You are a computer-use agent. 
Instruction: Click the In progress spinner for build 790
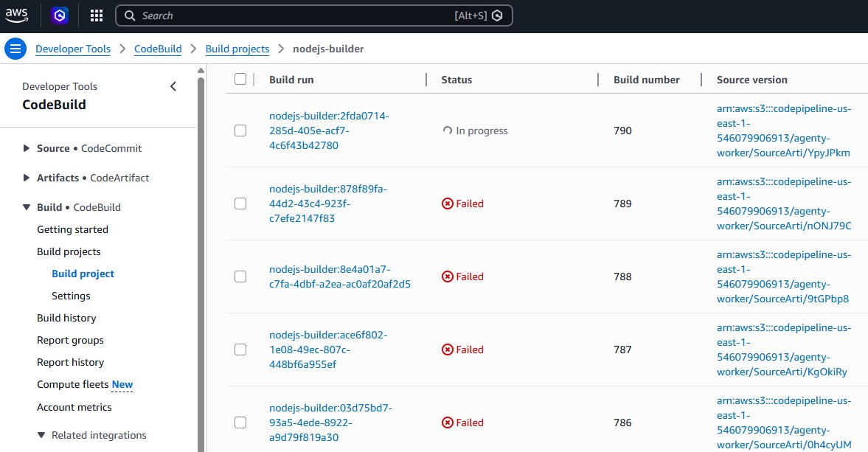[448, 131]
